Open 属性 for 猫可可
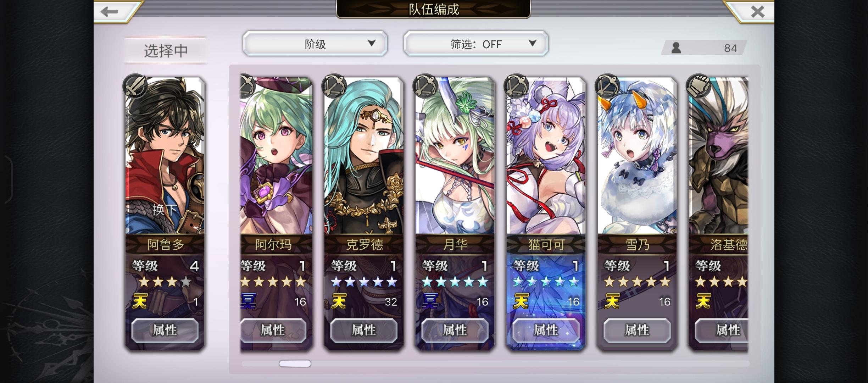This screenshot has width=868, height=383. pyautogui.click(x=546, y=330)
